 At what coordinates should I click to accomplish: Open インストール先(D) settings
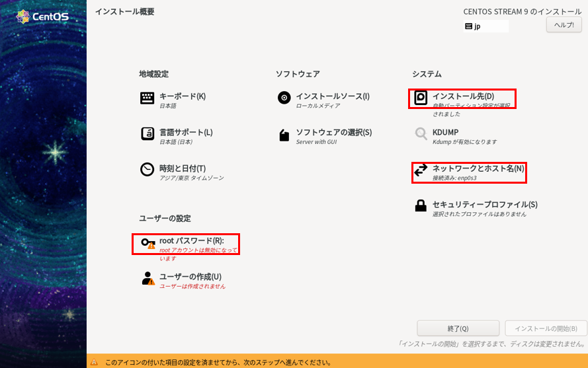pos(463,96)
